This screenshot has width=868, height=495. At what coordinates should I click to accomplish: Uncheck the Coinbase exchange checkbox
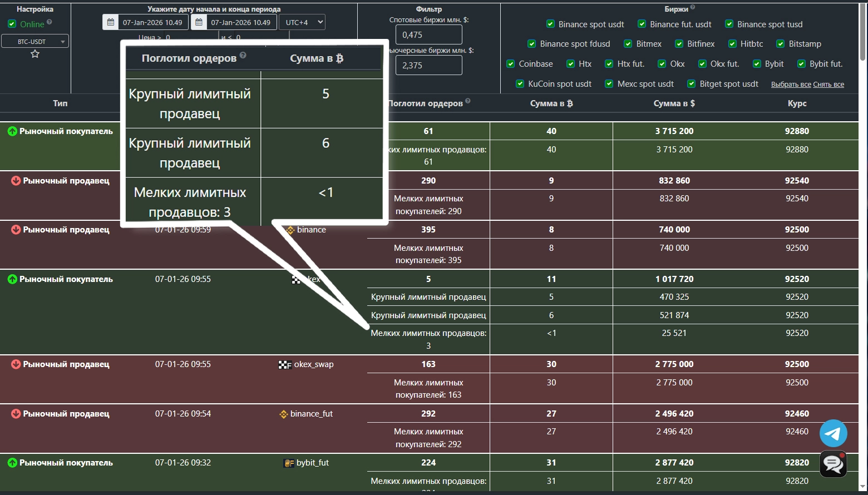coord(510,64)
